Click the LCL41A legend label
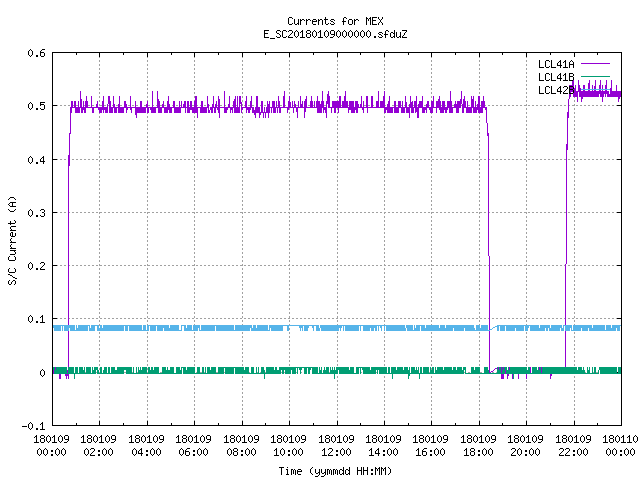 coord(556,64)
